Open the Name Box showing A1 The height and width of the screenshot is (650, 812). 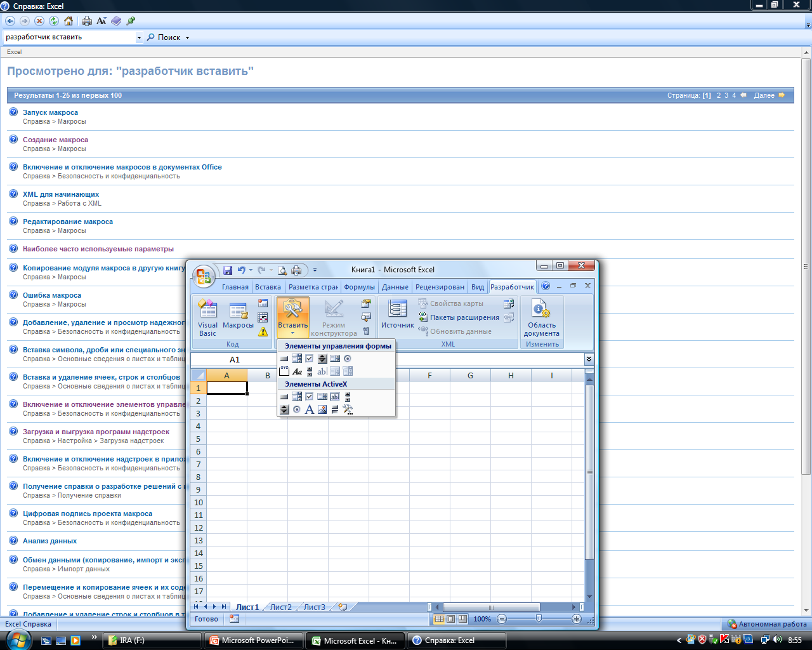pos(235,359)
